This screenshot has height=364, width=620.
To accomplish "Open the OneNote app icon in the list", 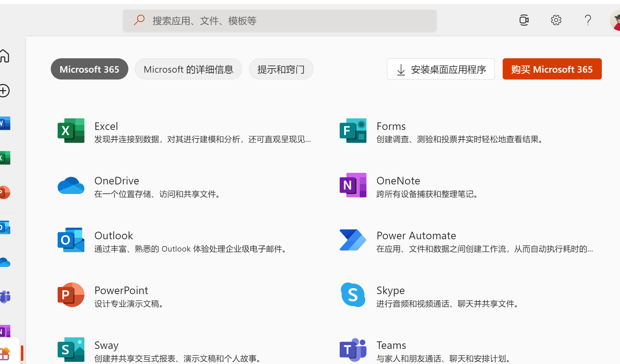I will point(353,185).
